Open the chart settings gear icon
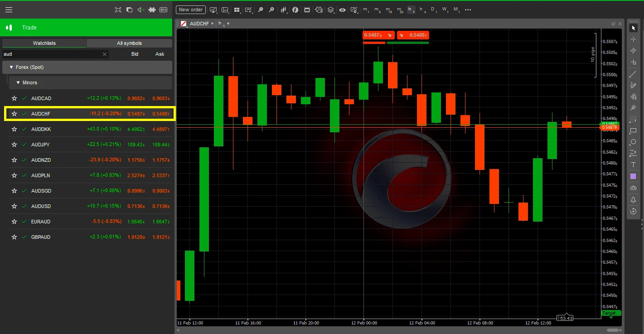Viewport: 644px width, 334px height. (x=354, y=10)
